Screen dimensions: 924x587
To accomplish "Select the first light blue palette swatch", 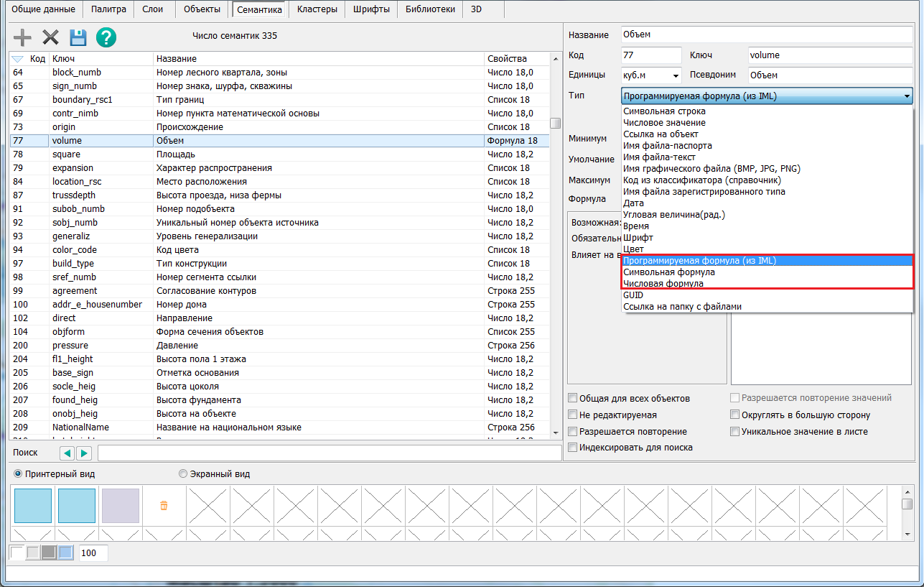I will click(x=33, y=506).
